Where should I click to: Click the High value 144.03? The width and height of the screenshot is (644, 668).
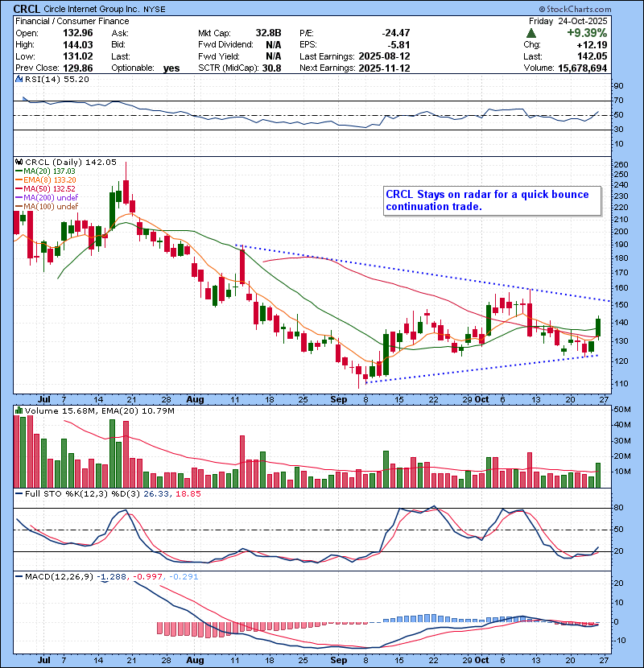(77, 44)
